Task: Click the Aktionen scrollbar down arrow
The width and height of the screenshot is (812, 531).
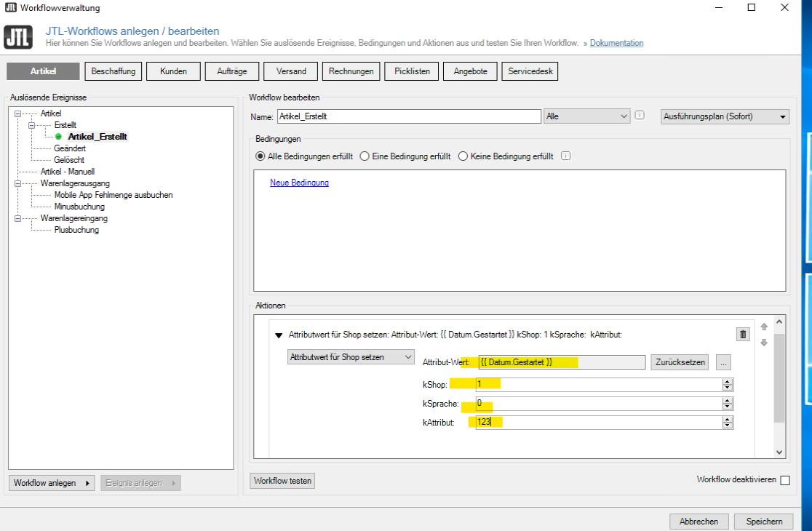Action: [x=779, y=452]
